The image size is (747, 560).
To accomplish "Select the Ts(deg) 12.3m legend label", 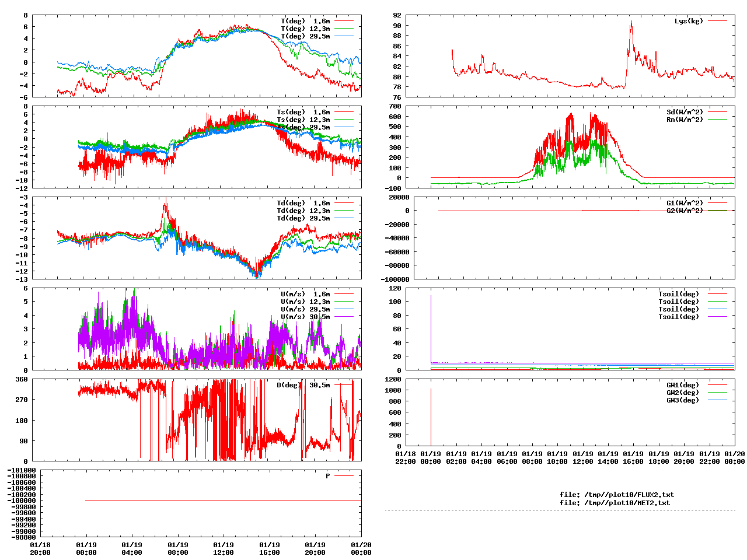I will click(x=303, y=120).
